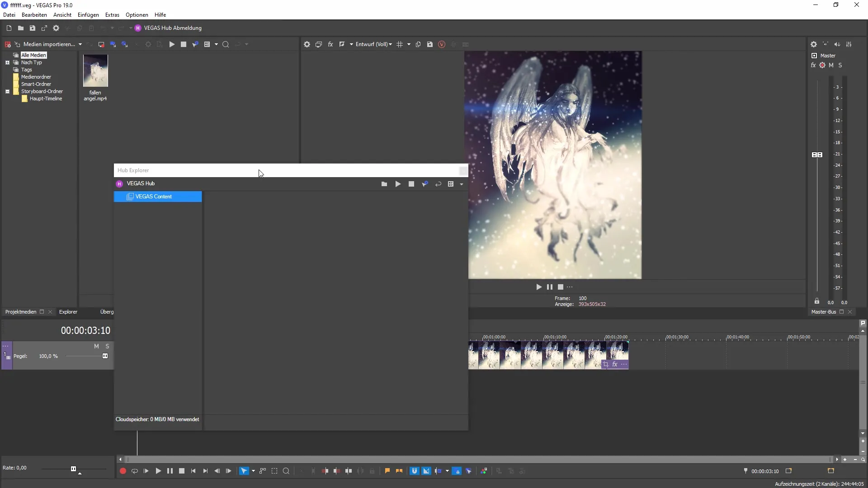
Task: Open Entwurf (Voll) preview quality dropdown
Action: 373,44
